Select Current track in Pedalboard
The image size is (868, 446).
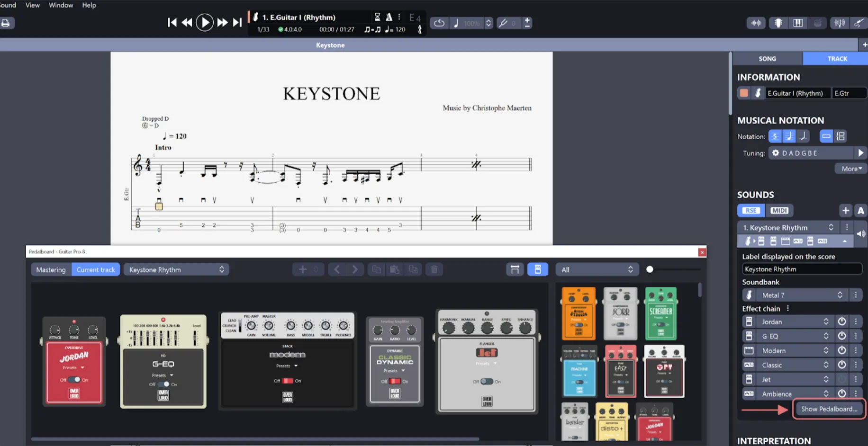[96, 269]
